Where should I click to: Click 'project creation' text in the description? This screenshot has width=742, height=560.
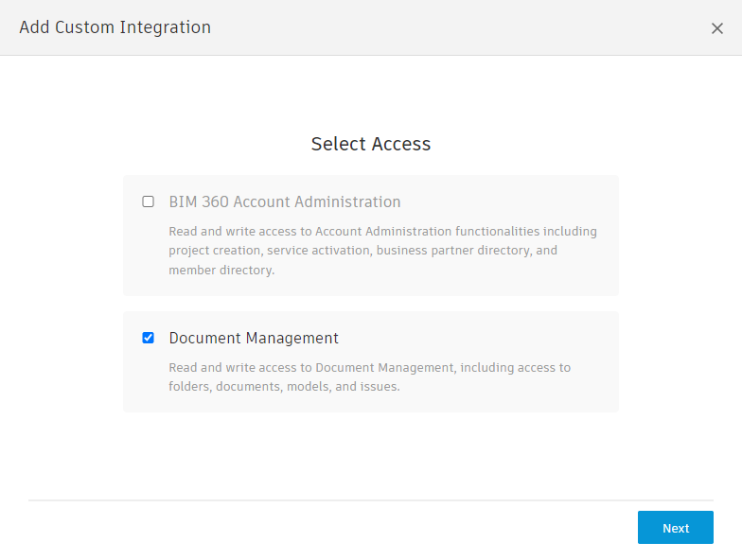click(x=215, y=251)
